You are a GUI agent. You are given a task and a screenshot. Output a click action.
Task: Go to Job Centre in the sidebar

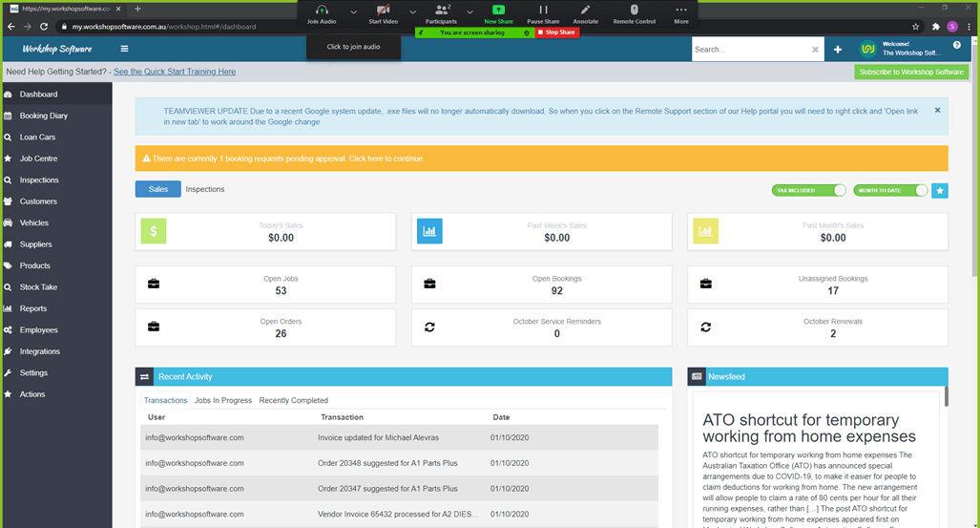(x=57, y=158)
